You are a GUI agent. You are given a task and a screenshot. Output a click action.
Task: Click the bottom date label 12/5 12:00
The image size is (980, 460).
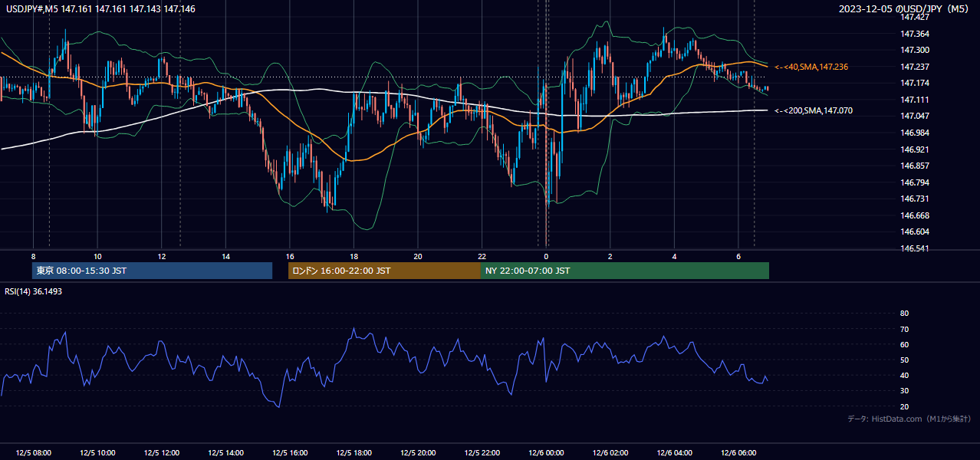pos(162,453)
